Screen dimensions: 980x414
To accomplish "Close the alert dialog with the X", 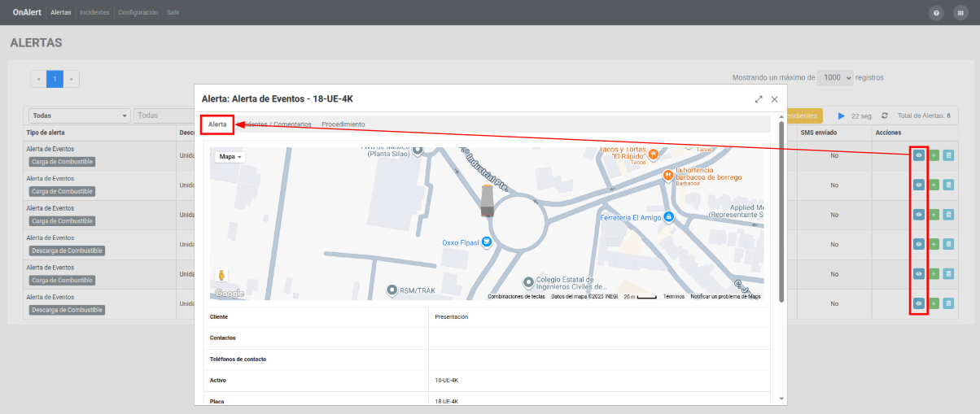I will tap(774, 99).
